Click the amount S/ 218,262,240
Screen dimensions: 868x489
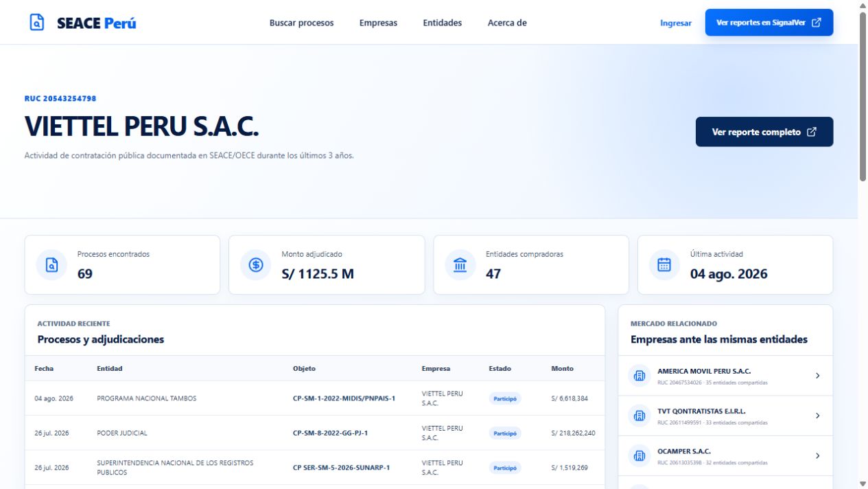(x=573, y=433)
